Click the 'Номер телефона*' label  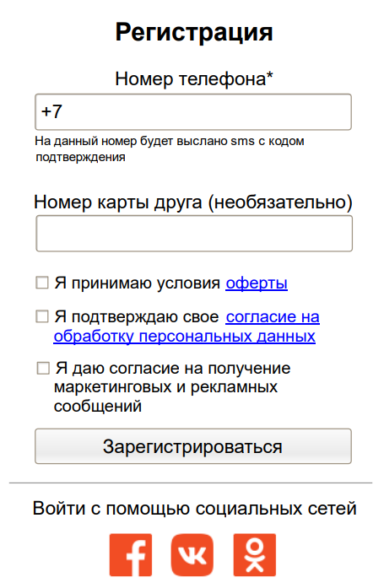[194, 79]
